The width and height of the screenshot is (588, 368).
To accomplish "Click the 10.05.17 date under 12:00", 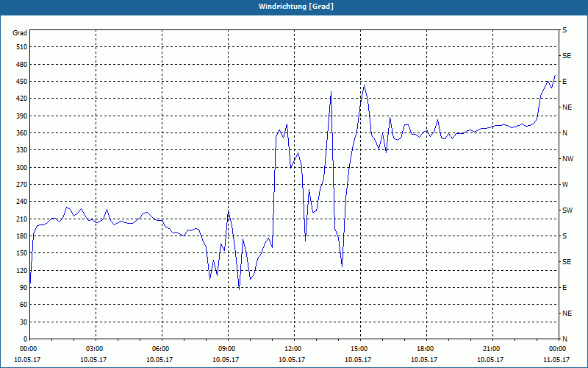I will click(292, 360).
